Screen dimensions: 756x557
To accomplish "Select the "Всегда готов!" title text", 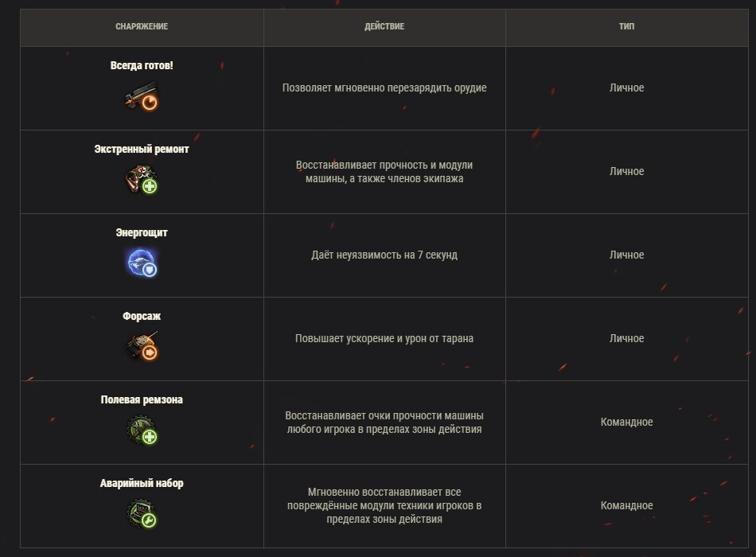I will coord(143,65).
